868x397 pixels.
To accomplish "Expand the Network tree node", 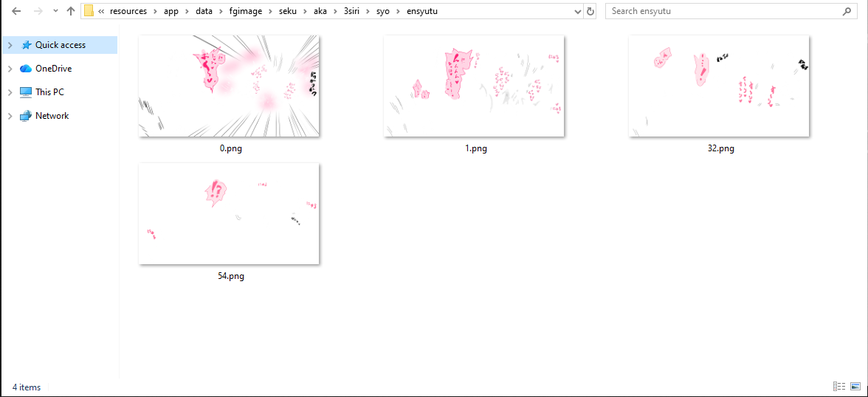I will click(x=10, y=116).
